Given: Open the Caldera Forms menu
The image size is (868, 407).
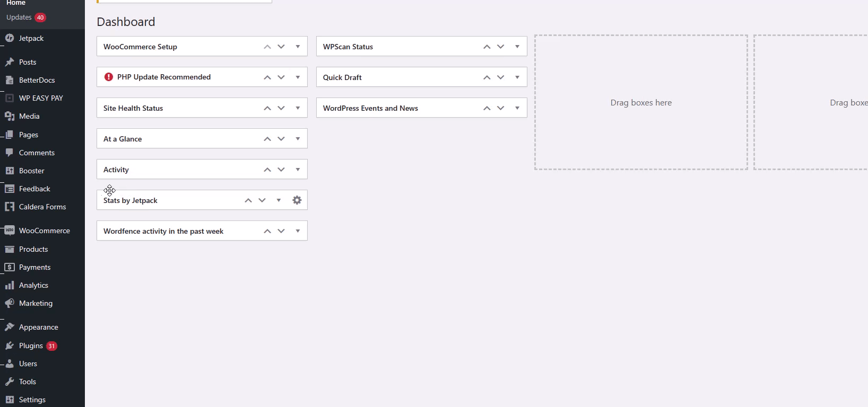Looking at the screenshot, I should (42, 207).
